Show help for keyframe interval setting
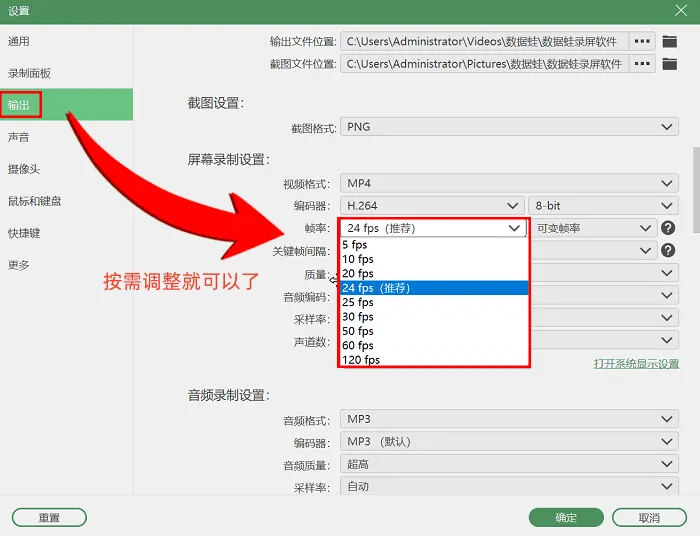This screenshot has width=700, height=536. point(668,250)
